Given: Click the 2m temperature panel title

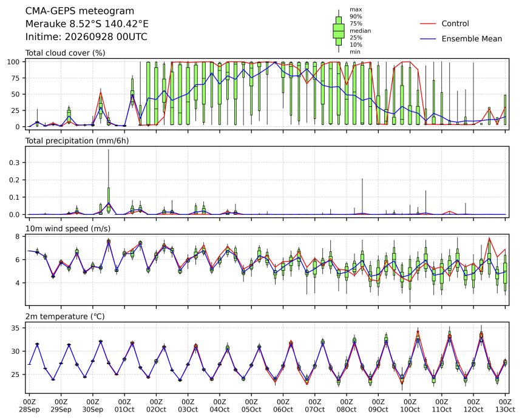Looking at the screenshot, I should pos(65,316).
